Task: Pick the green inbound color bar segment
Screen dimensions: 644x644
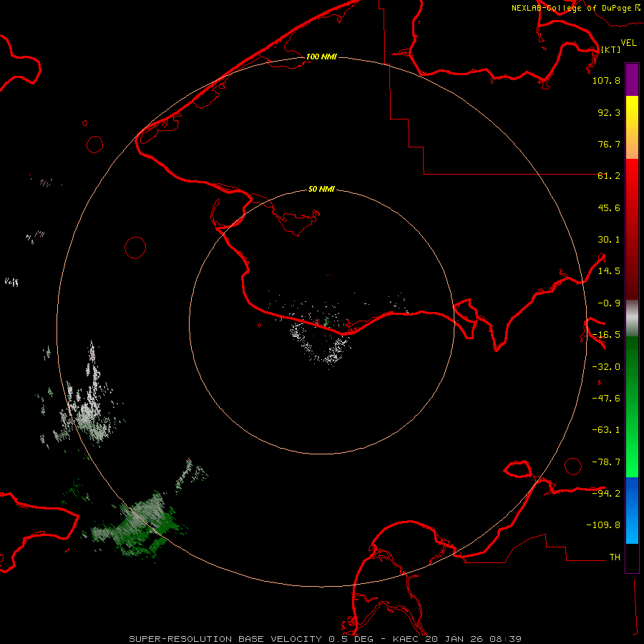Action: [632, 406]
